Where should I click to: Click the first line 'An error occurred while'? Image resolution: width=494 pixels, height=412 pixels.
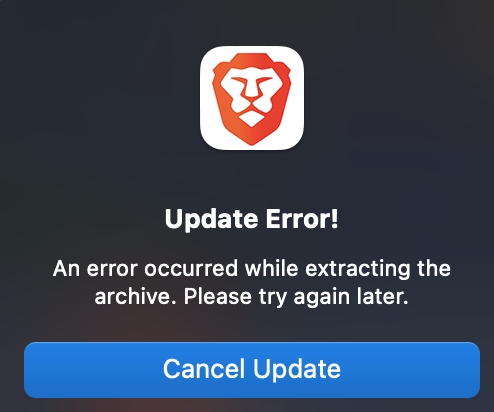click(175, 268)
